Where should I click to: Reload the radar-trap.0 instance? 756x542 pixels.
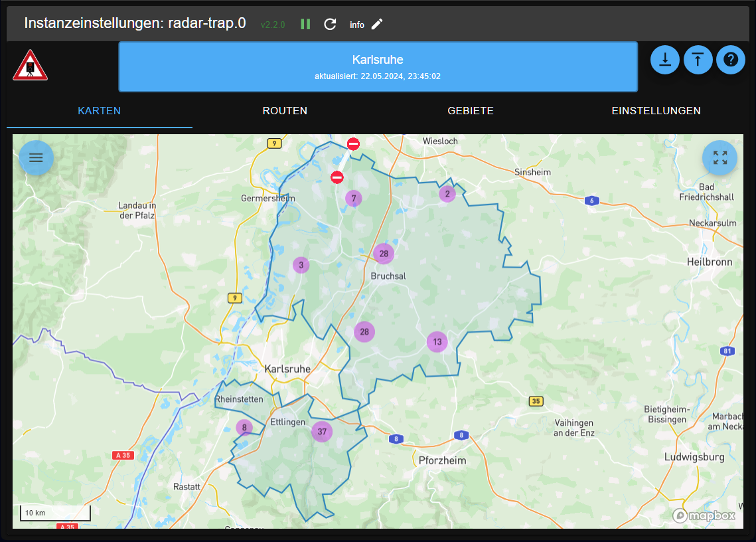pos(330,24)
